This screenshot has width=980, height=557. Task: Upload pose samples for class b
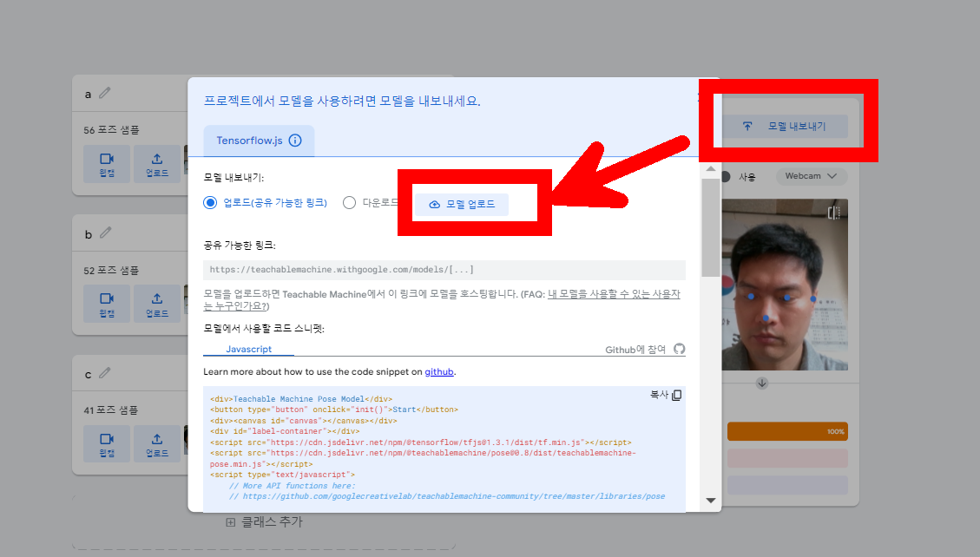157,305
